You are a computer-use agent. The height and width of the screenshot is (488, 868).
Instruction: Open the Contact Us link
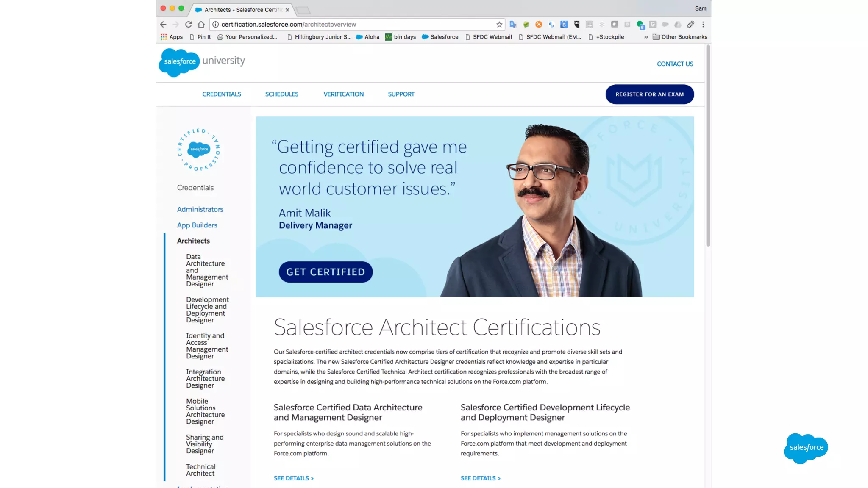[x=675, y=64]
